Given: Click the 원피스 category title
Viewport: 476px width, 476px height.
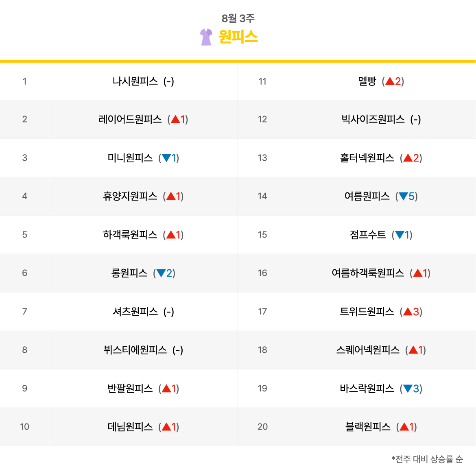Looking at the screenshot, I should 238,37.
